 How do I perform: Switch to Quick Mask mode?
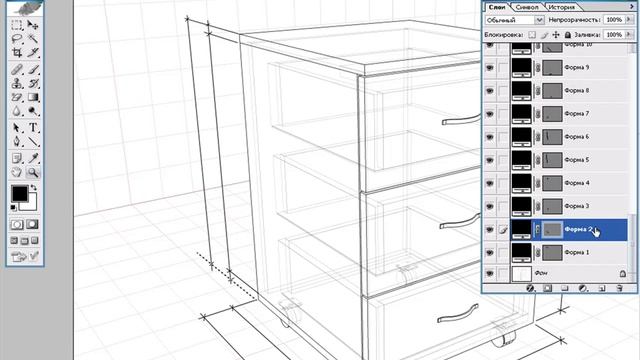click(x=32, y=224)
